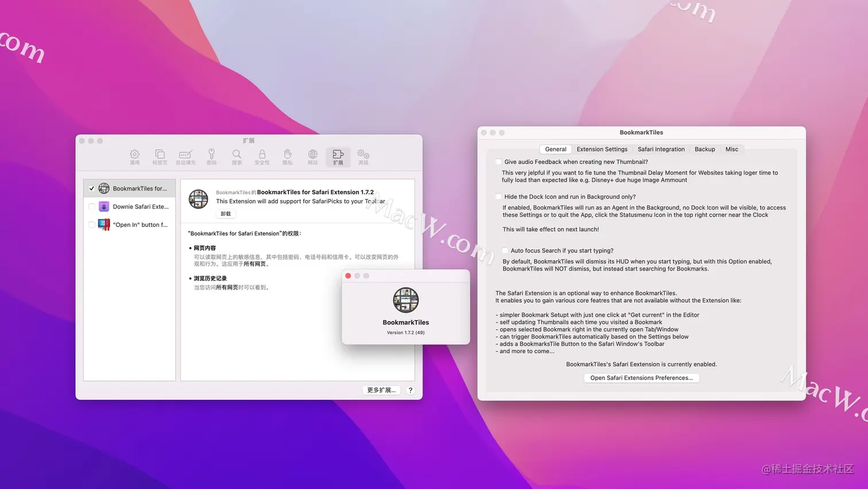Click Open Safari Extensions Preferences button
868x489 pixels.
642,378
